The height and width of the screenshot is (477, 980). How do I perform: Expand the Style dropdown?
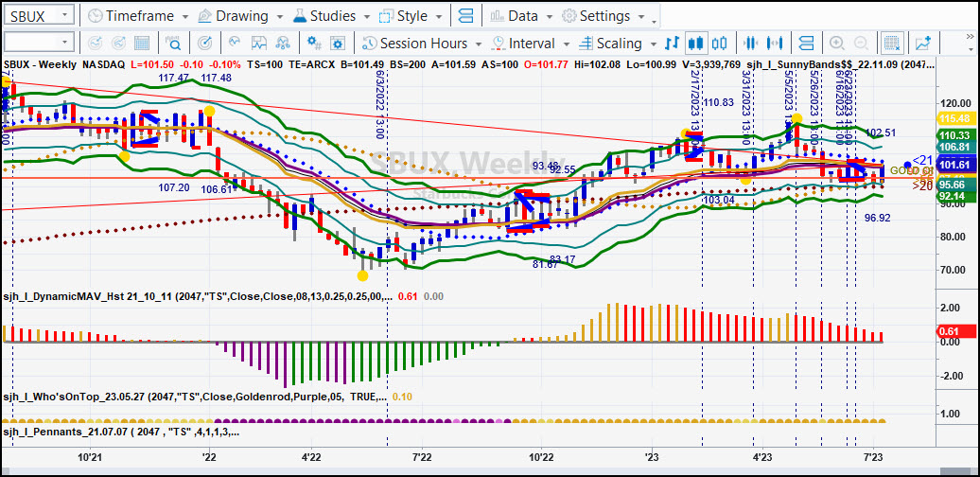[439, 16]
